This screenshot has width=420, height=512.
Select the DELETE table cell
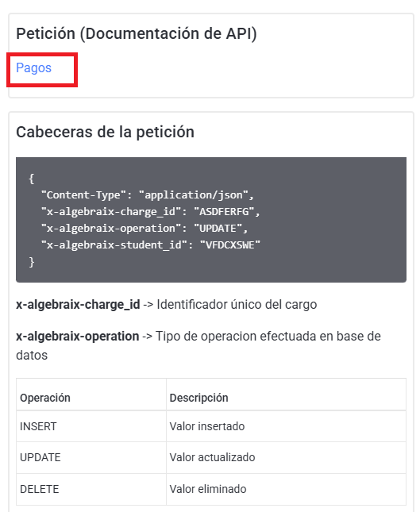pos(91,489)
